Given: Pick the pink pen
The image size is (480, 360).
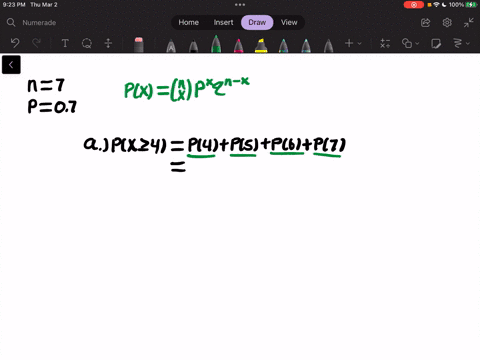Looking at the screenshot, I should point(238,46).
